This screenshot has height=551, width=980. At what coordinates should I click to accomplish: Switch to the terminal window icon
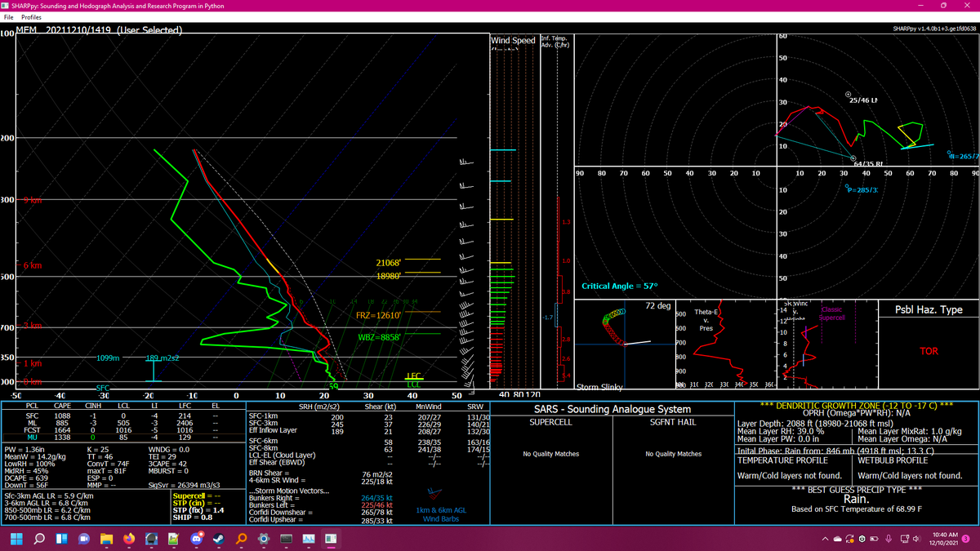[x=285, y=539]
